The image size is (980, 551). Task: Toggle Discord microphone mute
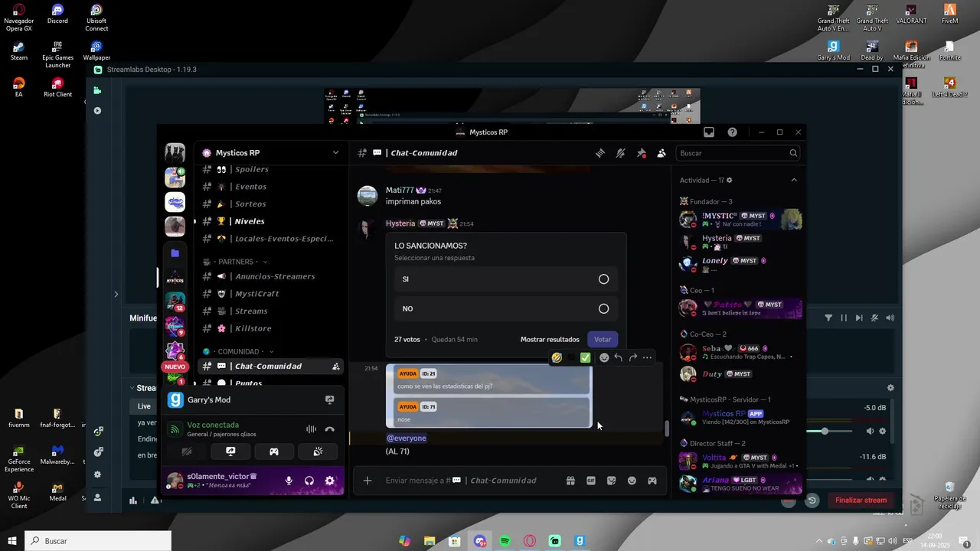tap(289, 481)
